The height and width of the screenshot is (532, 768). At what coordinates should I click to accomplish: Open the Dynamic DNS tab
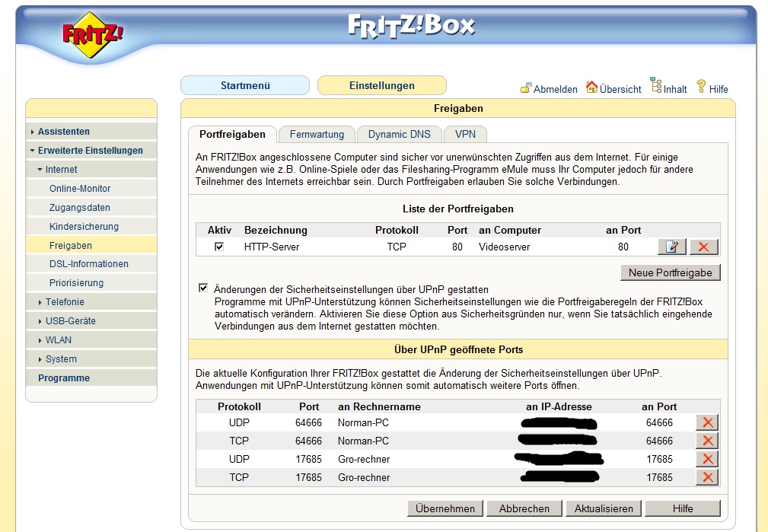pyautogui.click(x=399, y=134)
